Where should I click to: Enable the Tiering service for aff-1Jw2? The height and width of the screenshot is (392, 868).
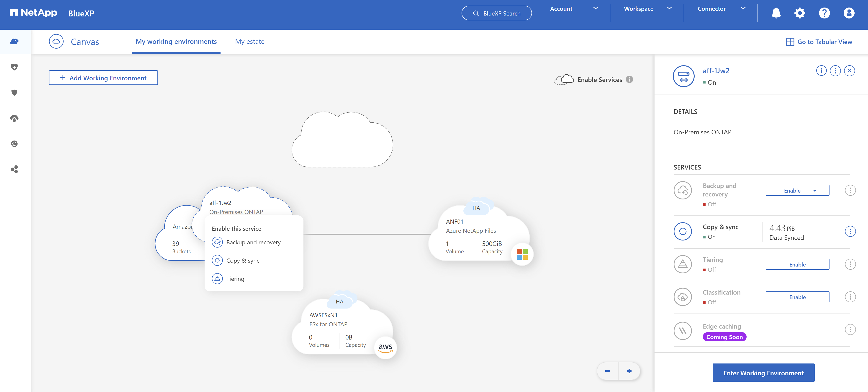(x=797, y=264)
